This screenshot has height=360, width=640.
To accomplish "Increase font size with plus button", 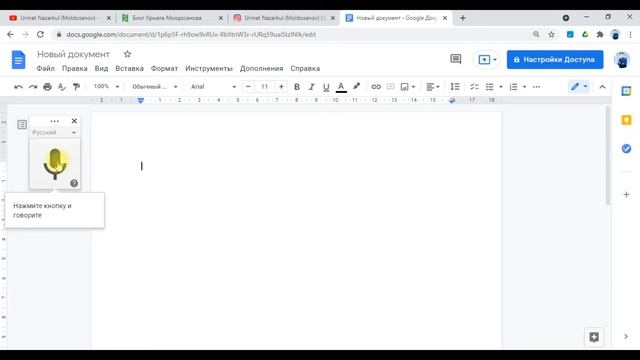I will 281,87.
